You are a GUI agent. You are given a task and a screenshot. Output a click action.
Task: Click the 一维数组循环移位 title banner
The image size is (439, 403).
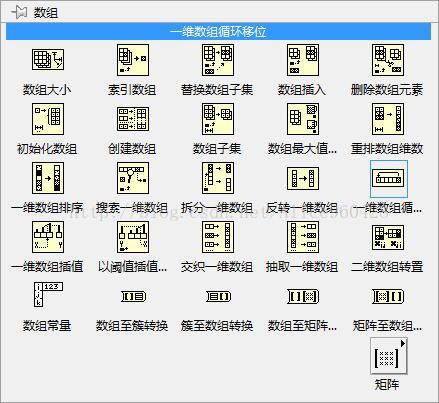pos(218,32)
